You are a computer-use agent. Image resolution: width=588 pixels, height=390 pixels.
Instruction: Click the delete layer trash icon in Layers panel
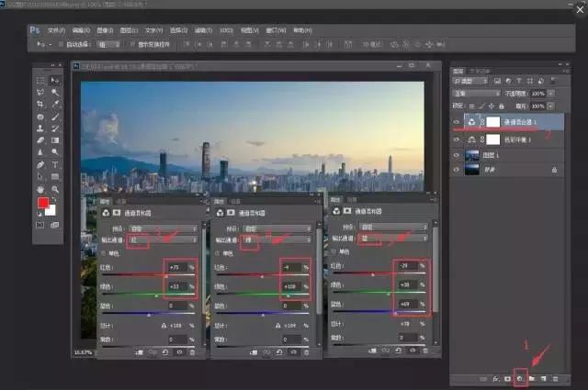[x=554, y=377]
